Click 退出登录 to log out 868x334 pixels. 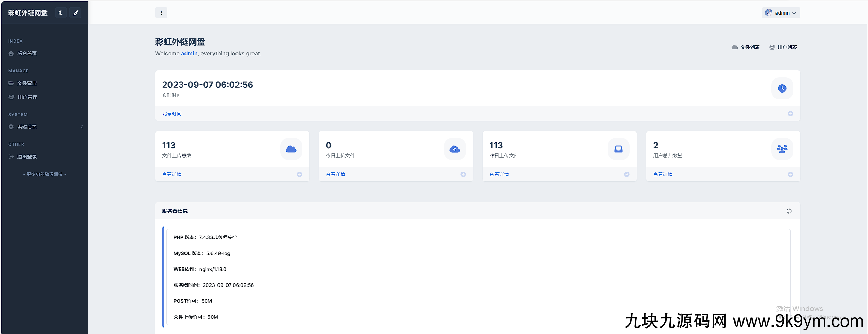(27, 157)
